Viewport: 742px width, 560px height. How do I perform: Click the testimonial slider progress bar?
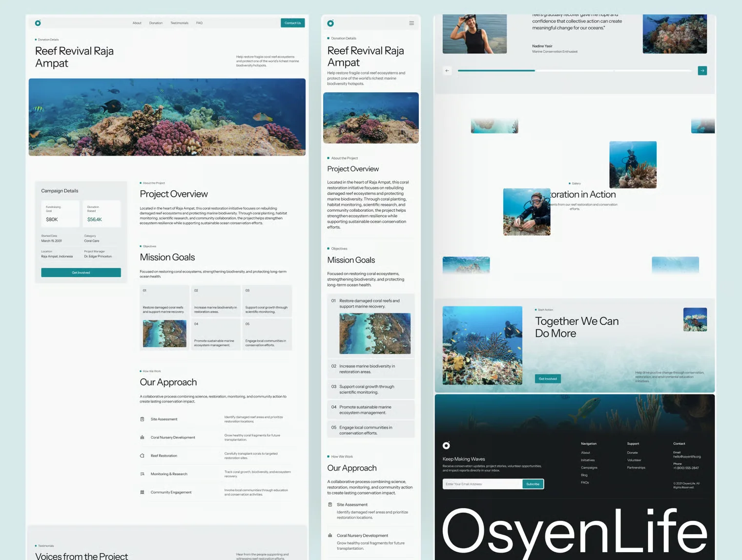575,71
